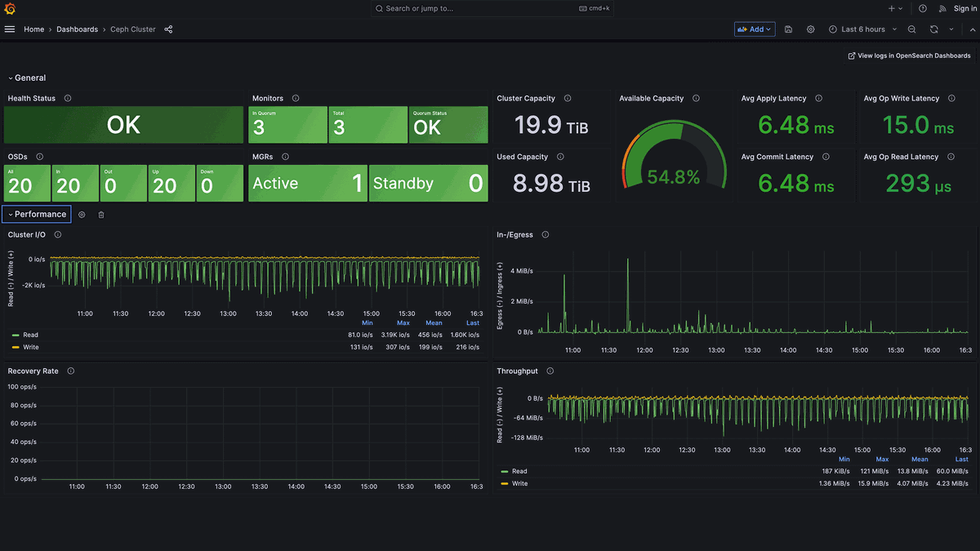The width and height of the screenshot is (980, 551).
Task: Open the Add dropdown
Action: (754, 29)
